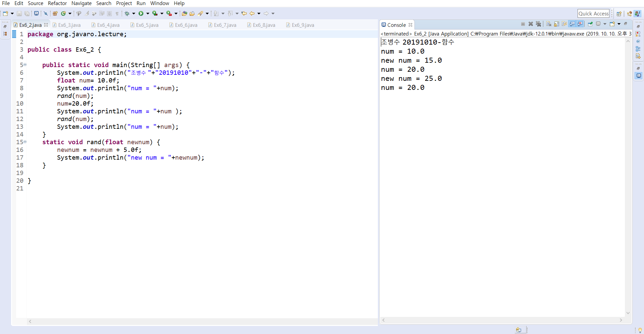
Task: Click the Clear Console icon
Action: 549,24
